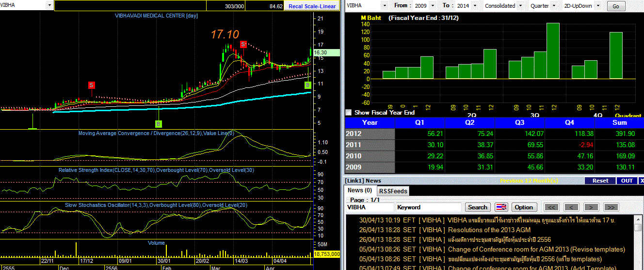
Task: Click the news Option button
Action: [x=524, y=207]
